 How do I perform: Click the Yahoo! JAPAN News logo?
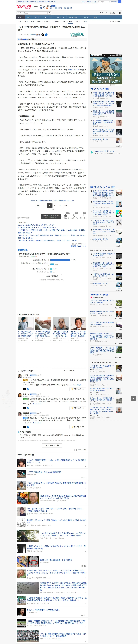pos(27,7)
